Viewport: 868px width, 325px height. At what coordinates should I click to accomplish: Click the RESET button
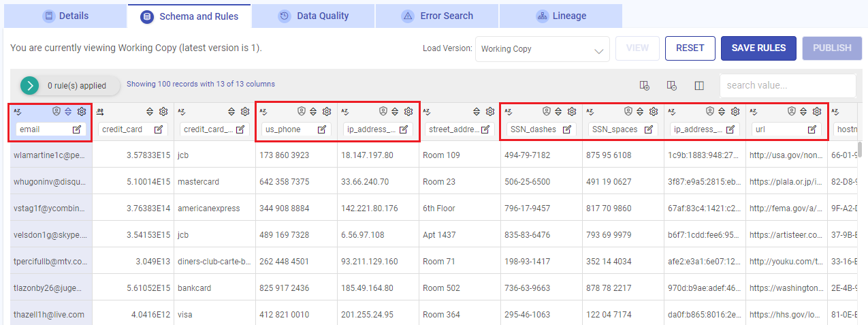690,48
